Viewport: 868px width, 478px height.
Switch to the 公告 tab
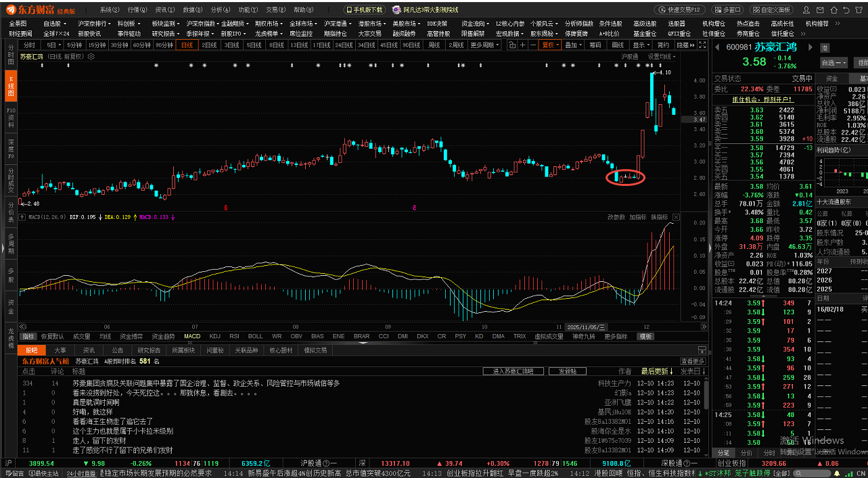pos(118,350)
